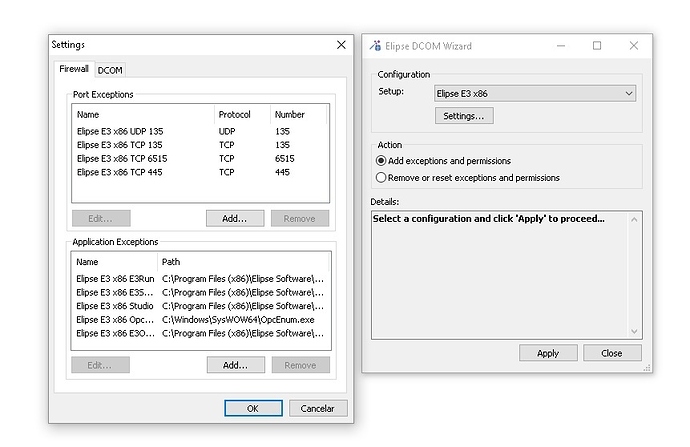Select Elipse E3 x86 E3O... application row

pos(201,333)
